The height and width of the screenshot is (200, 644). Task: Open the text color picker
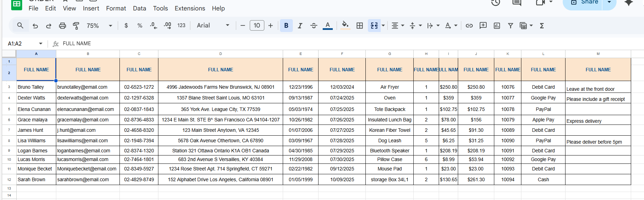tap(328, 26)
